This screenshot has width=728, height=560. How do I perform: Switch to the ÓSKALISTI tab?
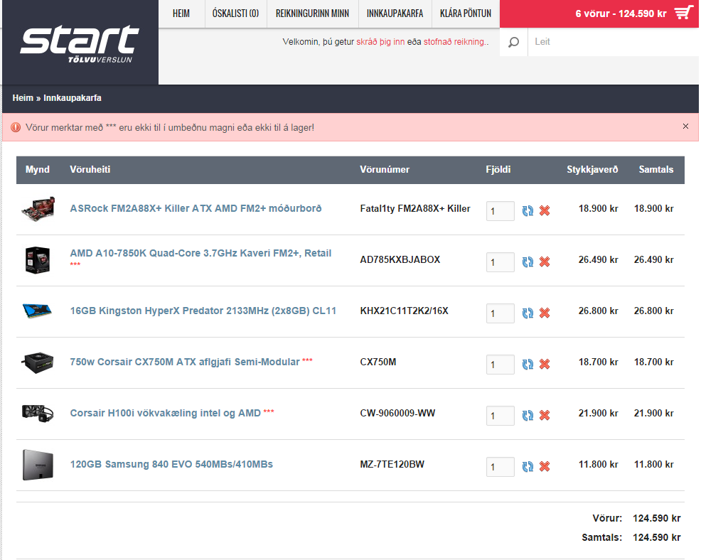point(235,13)
